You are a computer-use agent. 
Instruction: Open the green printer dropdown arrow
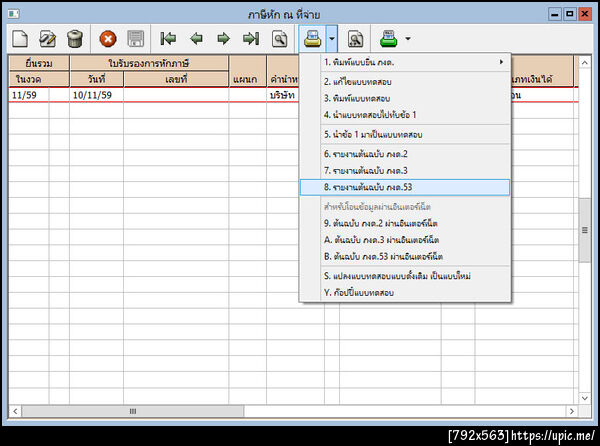point(408,39)
